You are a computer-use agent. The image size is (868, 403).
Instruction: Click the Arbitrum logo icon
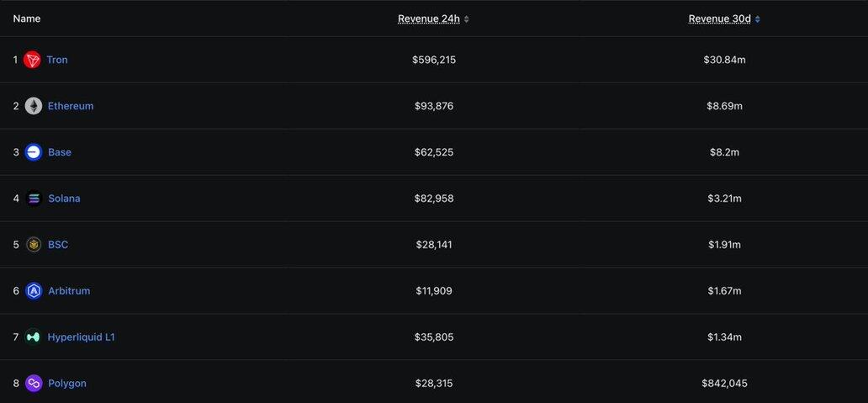point(34,291)
